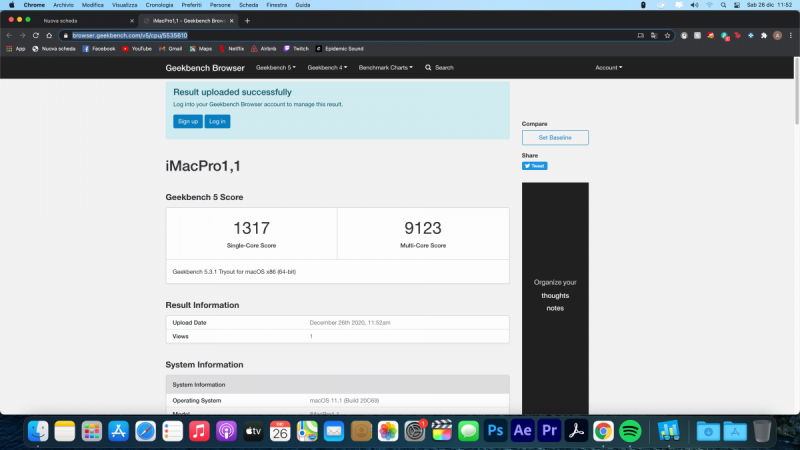Screen dimensions: 800x450
Task: Open Premiere Pro from the Dock
Action: pos(549,431)
